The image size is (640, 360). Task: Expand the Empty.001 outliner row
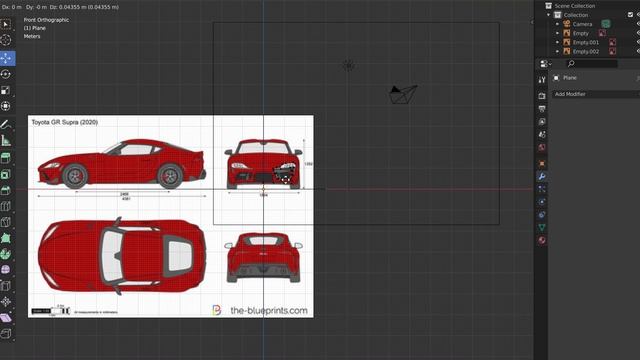(558, 42)
